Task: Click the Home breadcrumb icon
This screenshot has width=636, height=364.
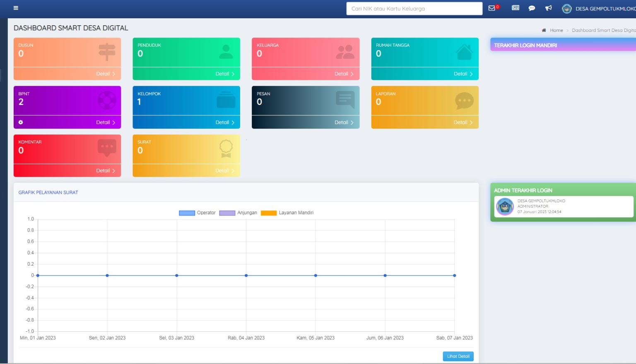Action: tap(544, 30)
